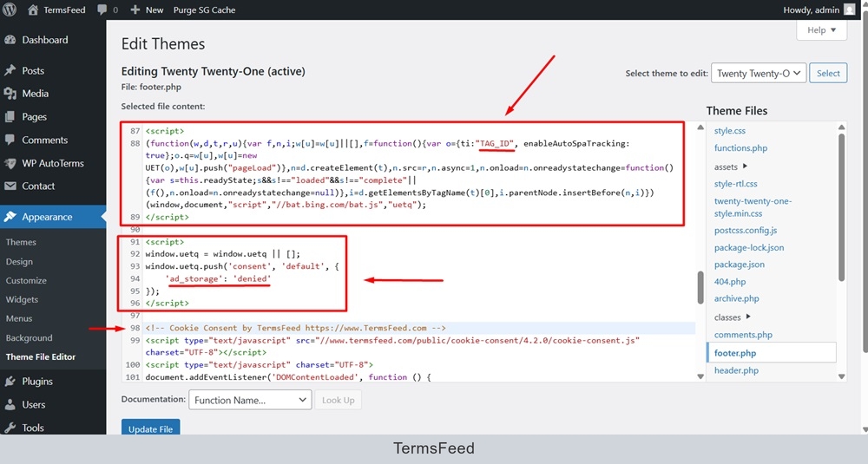Viewport: 868px width, 464px height.
Task: Open header.php theme file
Action: pyautogui.click(x=736, y=370)
